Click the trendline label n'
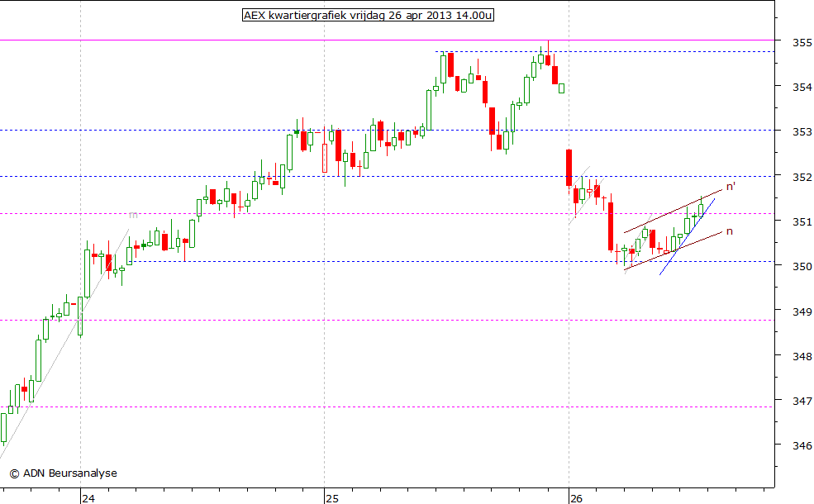 (731, 187)
